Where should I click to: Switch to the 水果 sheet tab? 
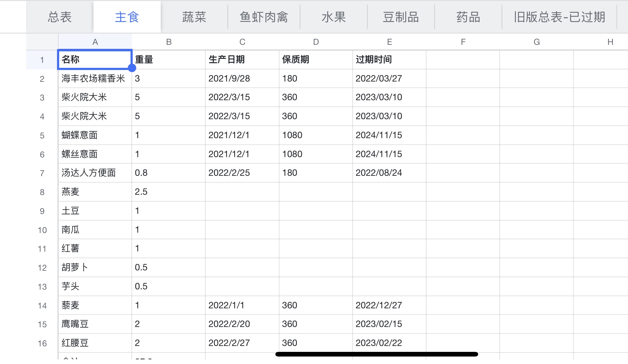(x=334, y=17)
